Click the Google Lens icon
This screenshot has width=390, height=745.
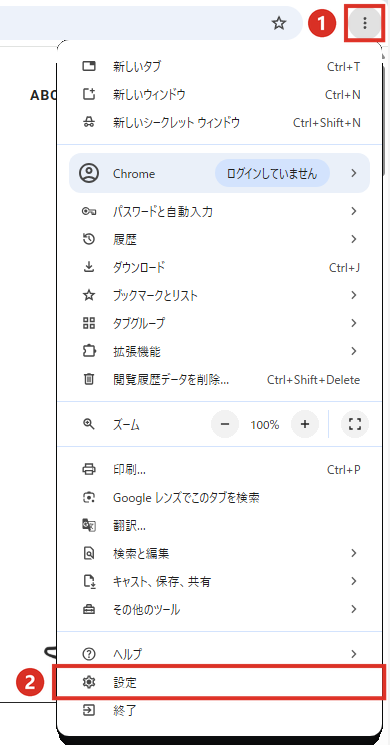click(89, 497)
